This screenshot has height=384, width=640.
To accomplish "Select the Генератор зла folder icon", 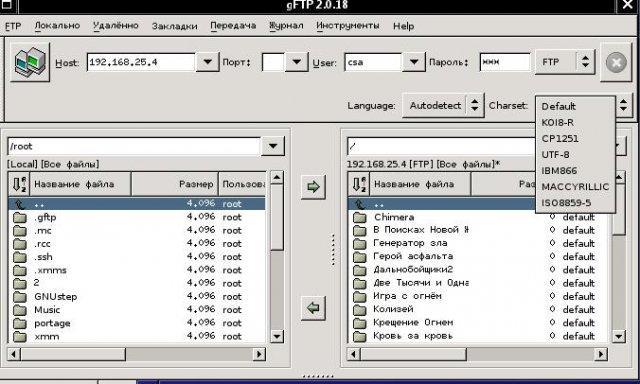I will pos(360,243).
